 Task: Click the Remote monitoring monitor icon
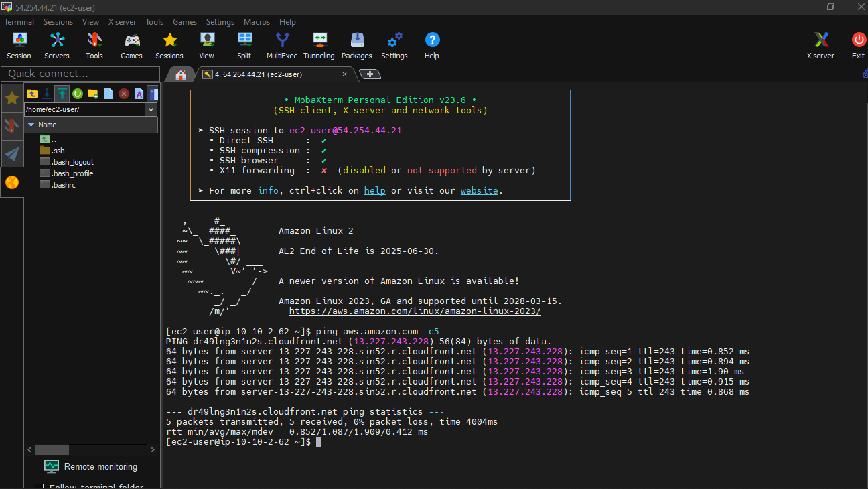click(x=52, y=466)
